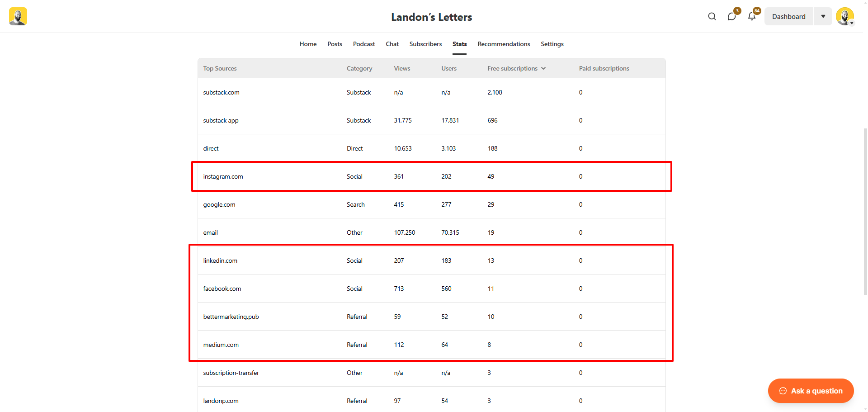This screenshot has height=412, width=868.
Task: Click the Direct category cell
Action: click(x=355, y=148)
